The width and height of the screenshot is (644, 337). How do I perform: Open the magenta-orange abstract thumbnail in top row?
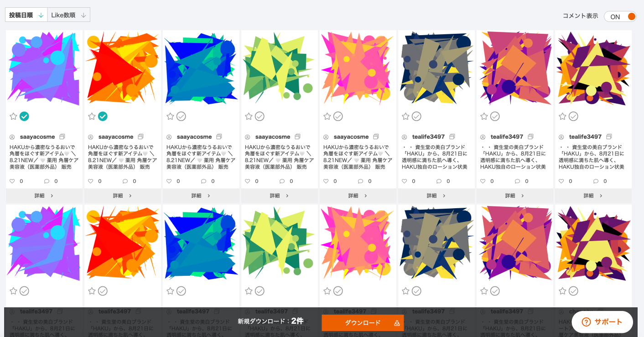[515, 68]
